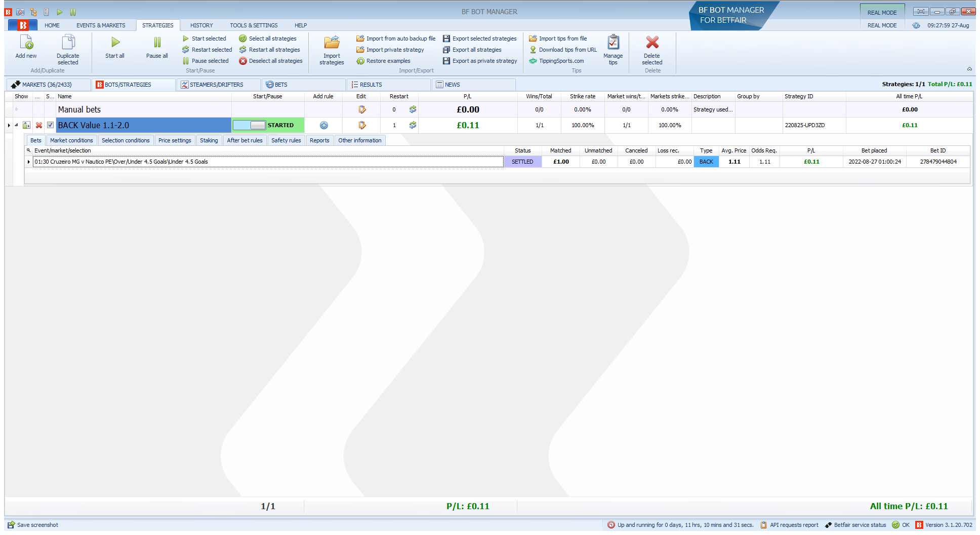Click Select all strategies
Viewport: 980px width, 535px height.
(x=268, y=39)
